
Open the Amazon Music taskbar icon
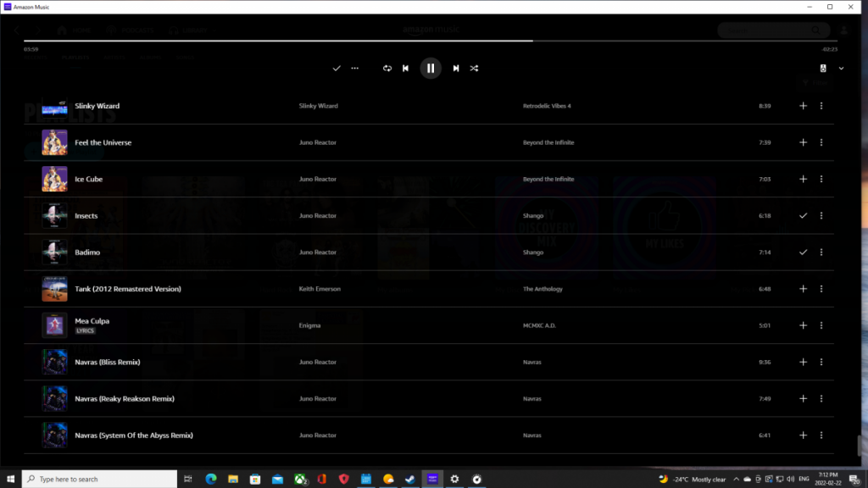432,480
